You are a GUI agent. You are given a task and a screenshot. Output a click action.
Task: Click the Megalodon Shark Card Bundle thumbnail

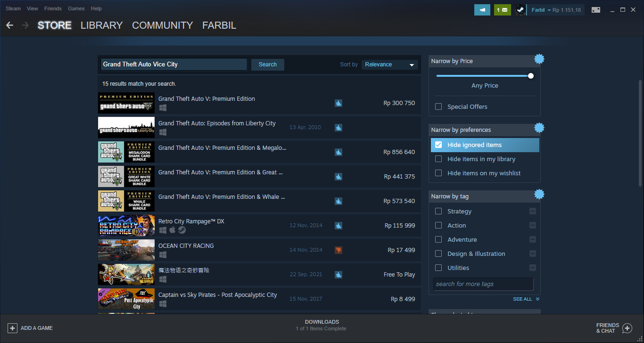[x=126, y=152]
